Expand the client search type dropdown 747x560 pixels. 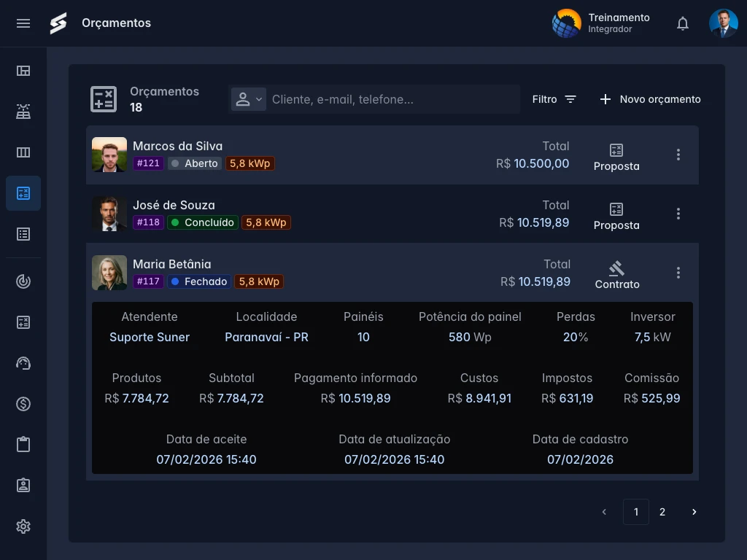pyautogui.click(x=249, y=99)
